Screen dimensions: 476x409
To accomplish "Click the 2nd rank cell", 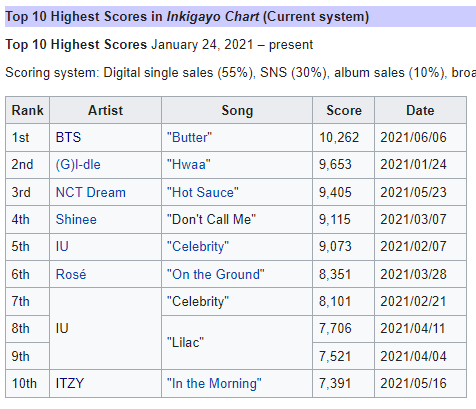I will coord(28,165).
